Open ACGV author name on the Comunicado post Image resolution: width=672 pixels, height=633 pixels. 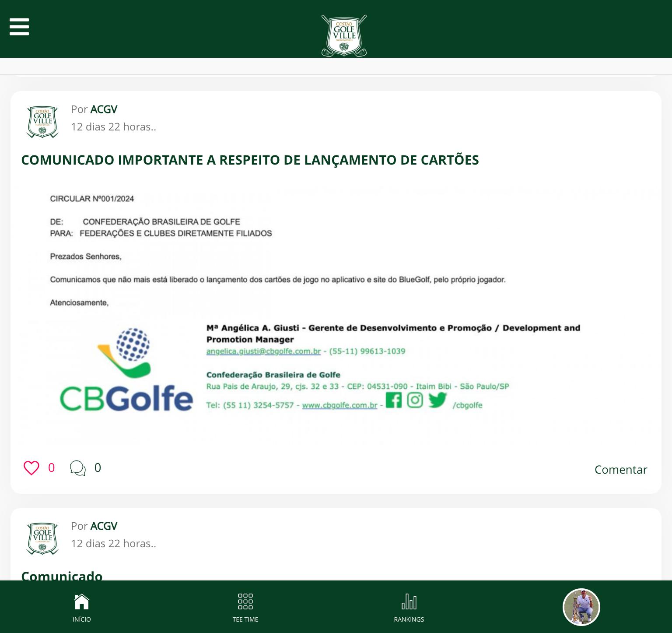[104, 526]
